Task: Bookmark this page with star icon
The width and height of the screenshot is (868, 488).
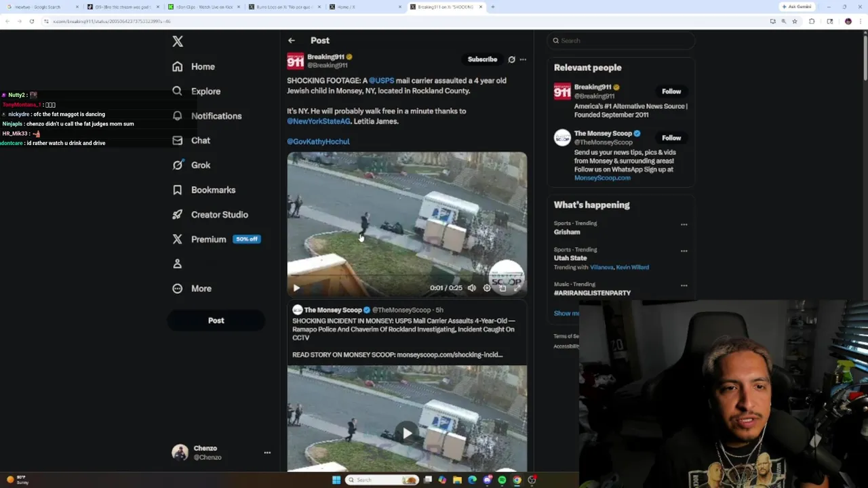Action: tap(795, 21)
